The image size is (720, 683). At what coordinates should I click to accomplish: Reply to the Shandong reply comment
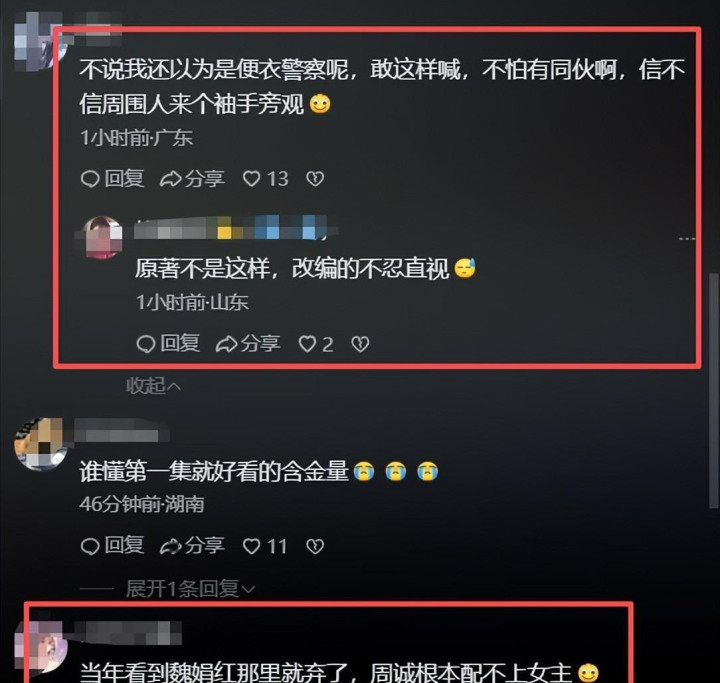168,344
